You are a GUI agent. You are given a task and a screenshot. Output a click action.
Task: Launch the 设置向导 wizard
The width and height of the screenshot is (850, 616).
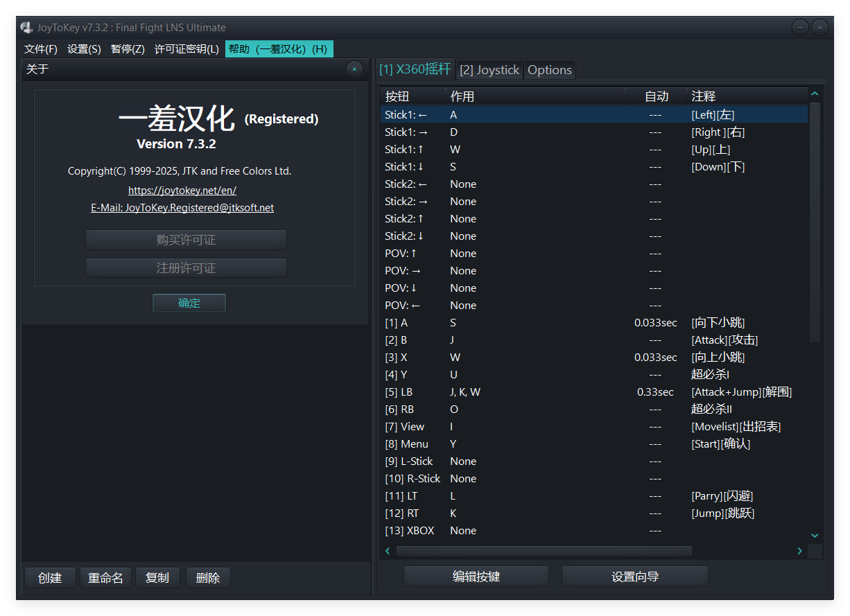[x=634, y=575]
